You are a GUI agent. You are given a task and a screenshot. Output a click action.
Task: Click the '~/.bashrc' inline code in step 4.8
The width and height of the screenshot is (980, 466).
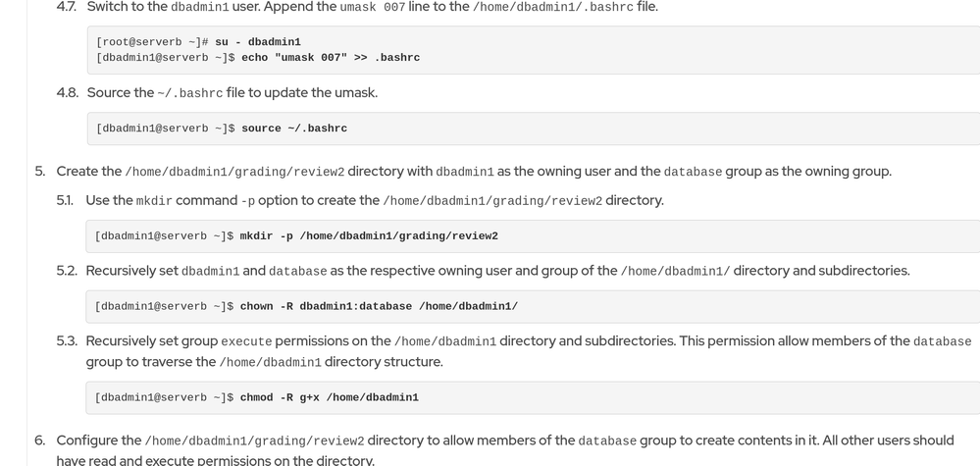[189, 93]
